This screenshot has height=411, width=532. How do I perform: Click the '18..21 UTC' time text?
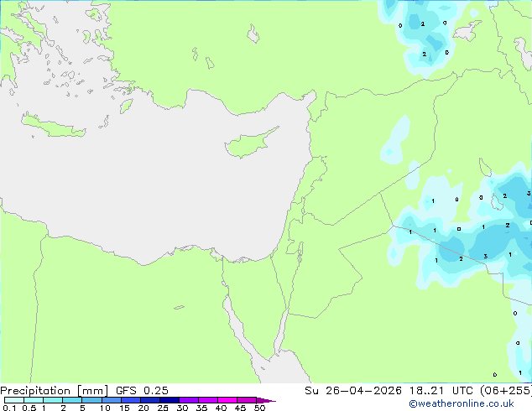pos(441,391)
